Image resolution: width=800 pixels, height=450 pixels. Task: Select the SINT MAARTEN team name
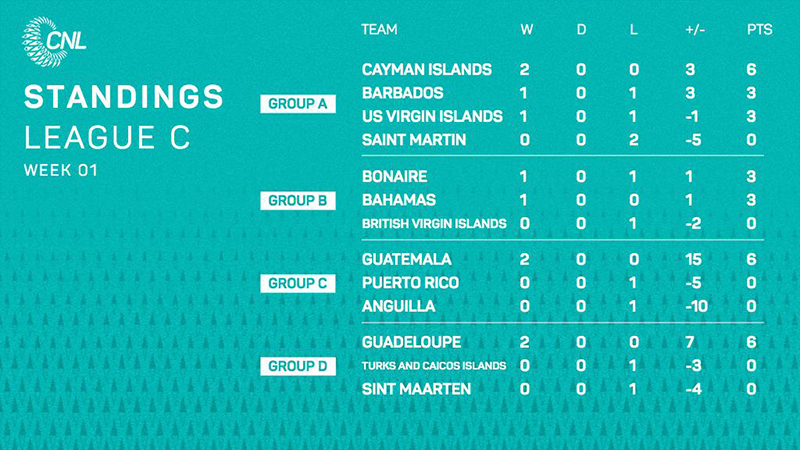point(416,389)
